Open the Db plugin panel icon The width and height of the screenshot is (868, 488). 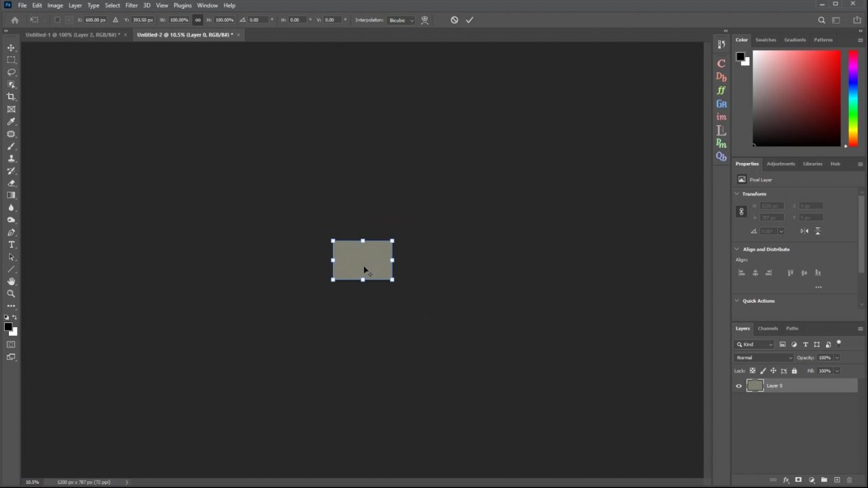coord(721,77)
